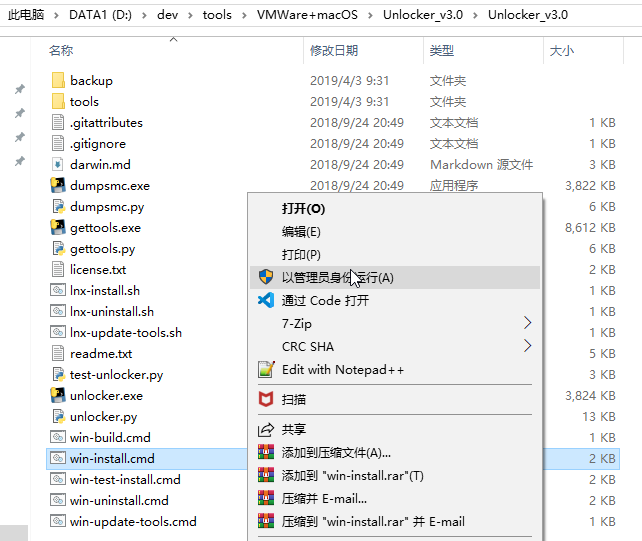
Task: Click the win-uninstall.cmd script icon
Action: tap(58, 500)
